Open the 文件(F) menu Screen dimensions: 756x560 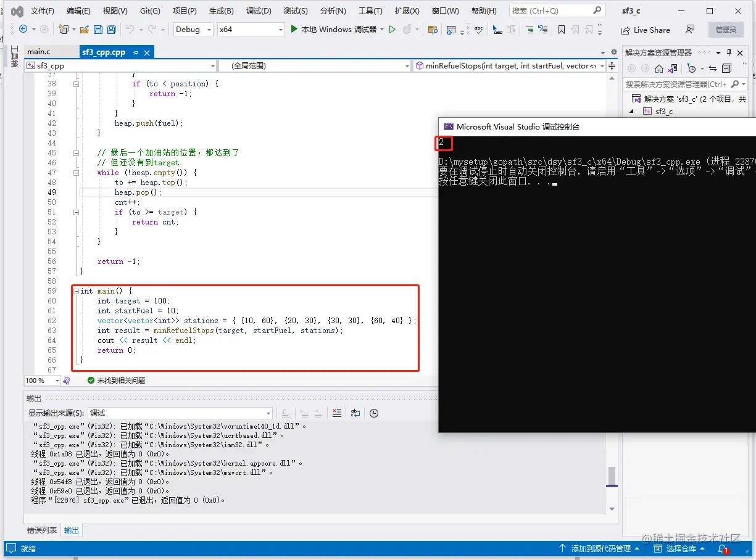(43, 11)
